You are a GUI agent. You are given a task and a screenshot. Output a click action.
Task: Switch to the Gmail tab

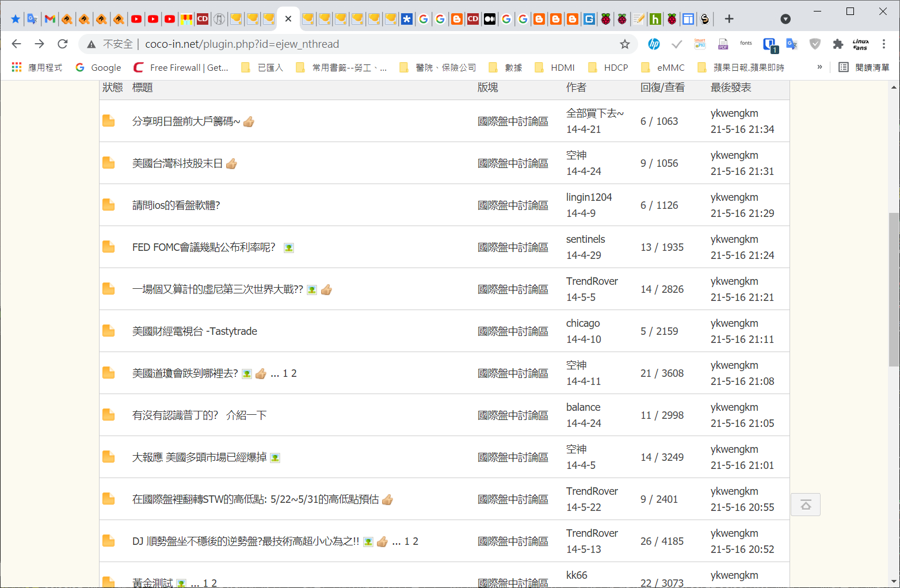pyautogui.click(x=50, y=19)
